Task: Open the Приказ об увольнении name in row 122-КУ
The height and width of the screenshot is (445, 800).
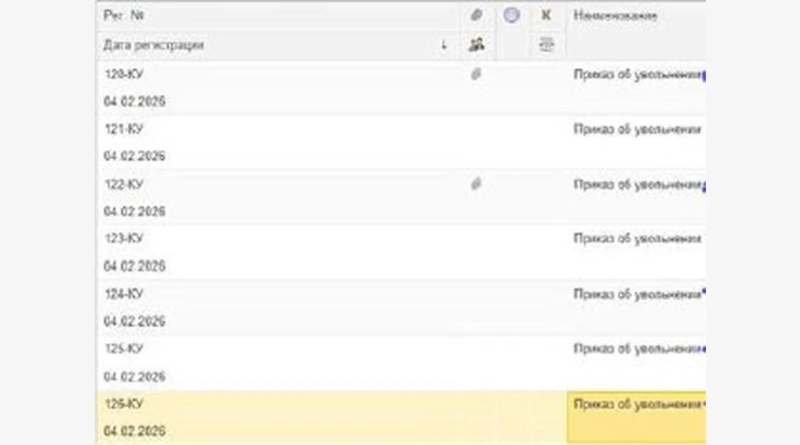Action: [636, 184]
